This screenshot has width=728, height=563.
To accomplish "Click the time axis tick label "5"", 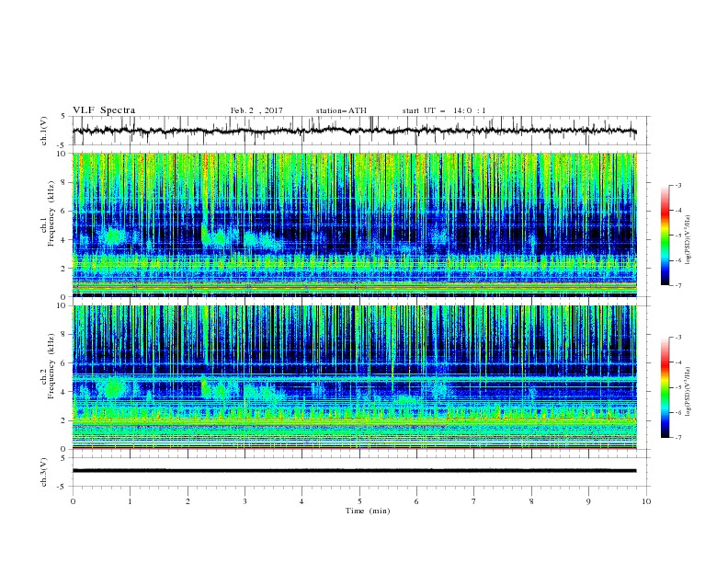I will click(x=359, y=501).
